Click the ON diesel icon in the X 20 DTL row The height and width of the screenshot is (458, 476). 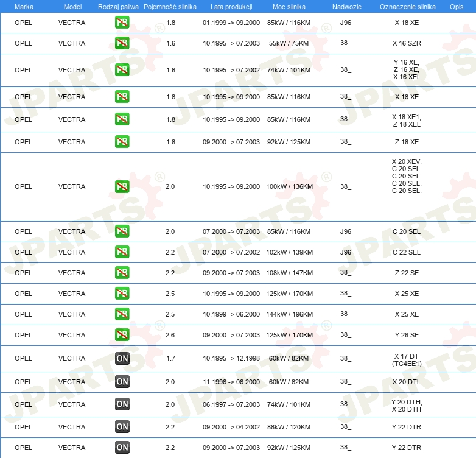(122, 382)
